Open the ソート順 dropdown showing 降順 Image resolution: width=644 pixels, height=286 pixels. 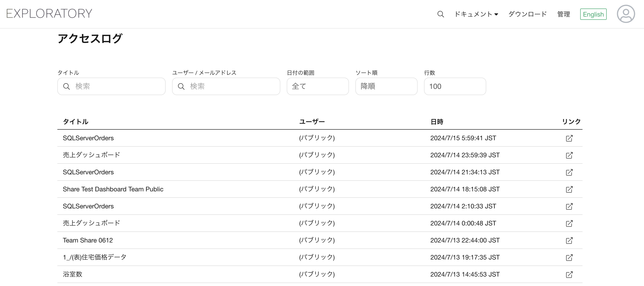tap(386, 86)
